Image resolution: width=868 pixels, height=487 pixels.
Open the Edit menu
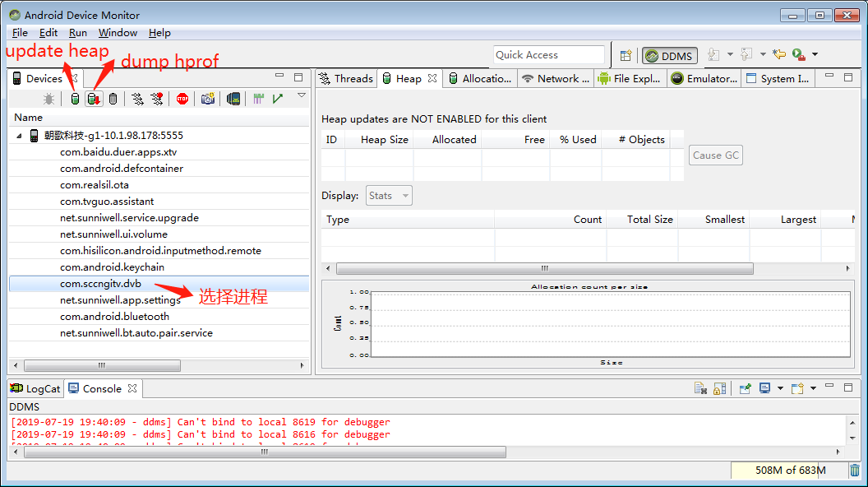coord(48,33)
